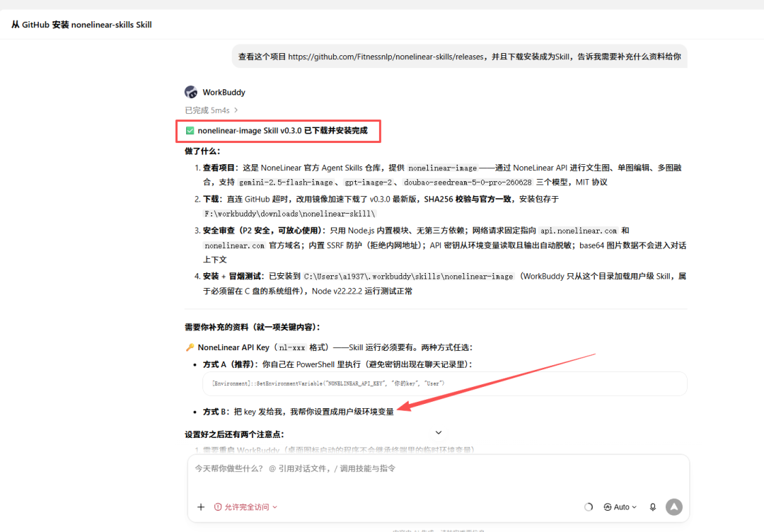Click the path 'F:\workbuddy\downloads\nonelinear-skill\'
The width and height of the screenshot is (764, 532).
point(289,214)
